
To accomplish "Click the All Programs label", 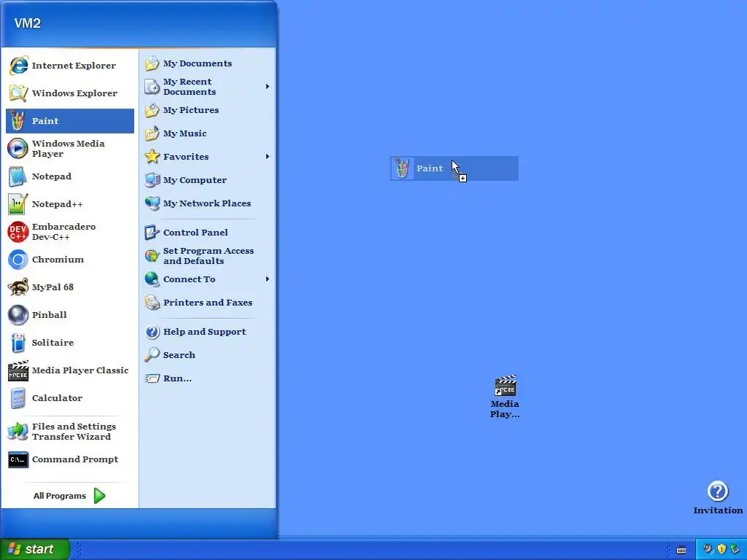I will (x=60, y=496).
